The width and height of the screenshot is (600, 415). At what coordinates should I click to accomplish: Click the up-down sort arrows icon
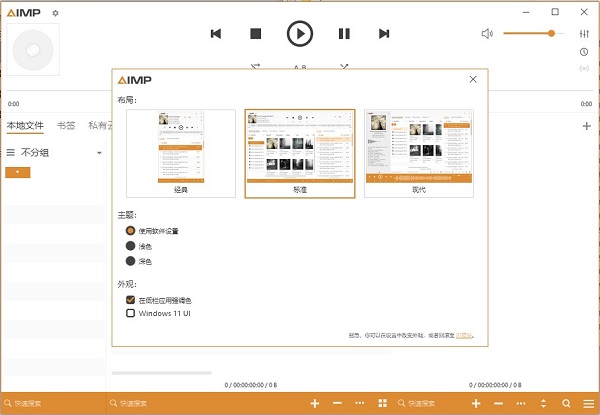(x=543, y=404)
